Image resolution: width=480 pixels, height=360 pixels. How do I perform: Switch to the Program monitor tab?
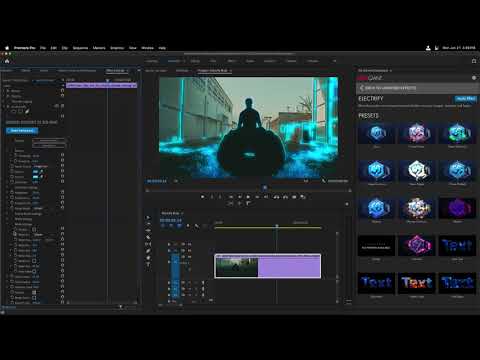point(212,70)
